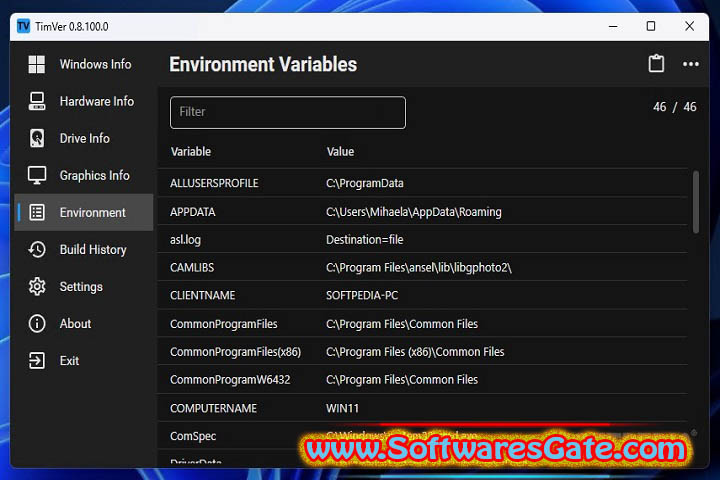Open the Windows Info page

[x=84, y=64]
